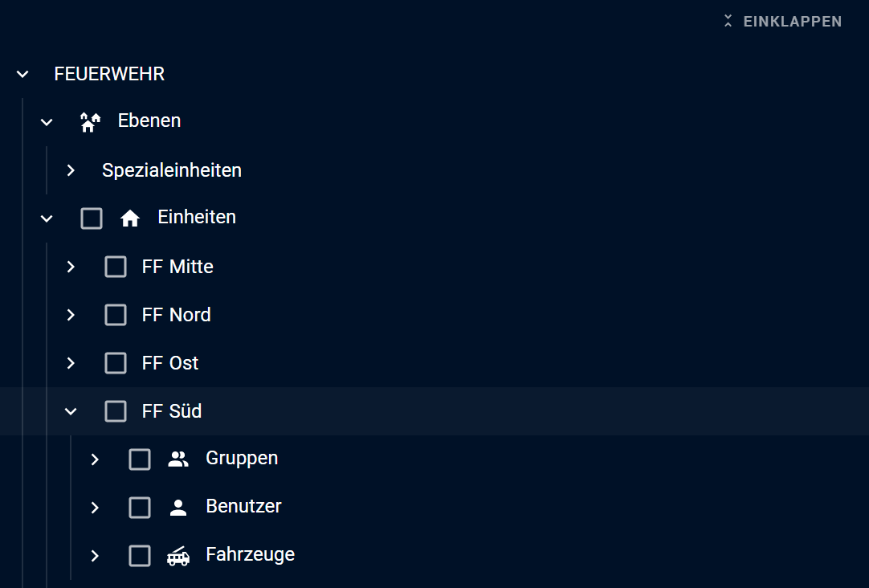Image resolution: width=869 pixels, height=588 pixels.
Task: Select the FF Nord checkbox
Action: pyautogui.click(x=116, y=315)
